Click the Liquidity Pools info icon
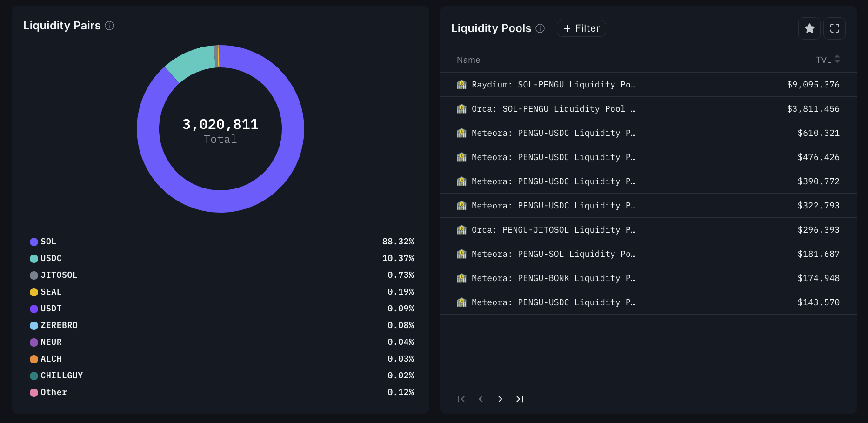This screenshot has width=868, height=423. click(x=540, y=28)
